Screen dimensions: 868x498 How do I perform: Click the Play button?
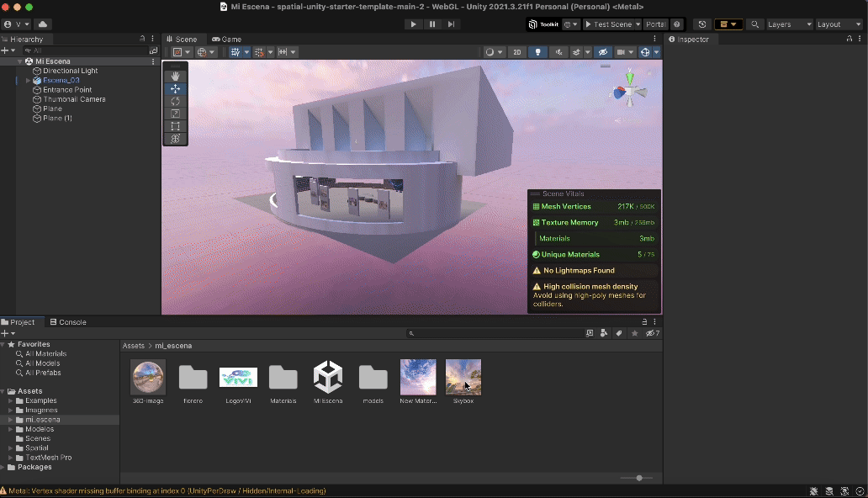[x=412, y=24]
